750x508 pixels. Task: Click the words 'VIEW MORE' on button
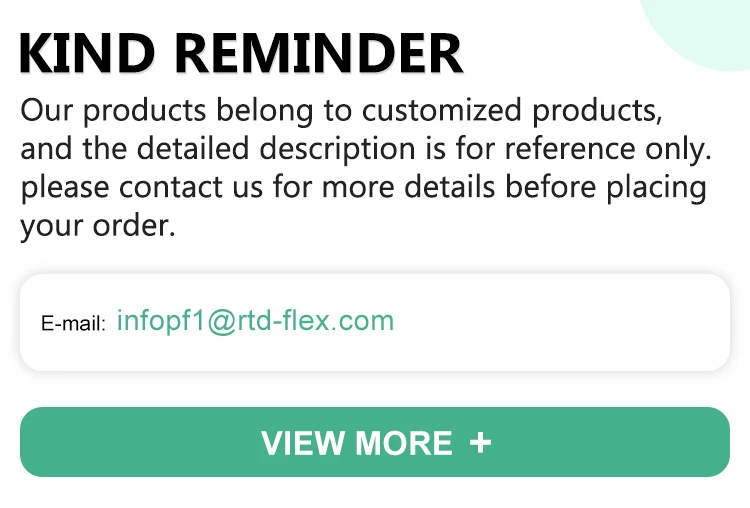357,443
